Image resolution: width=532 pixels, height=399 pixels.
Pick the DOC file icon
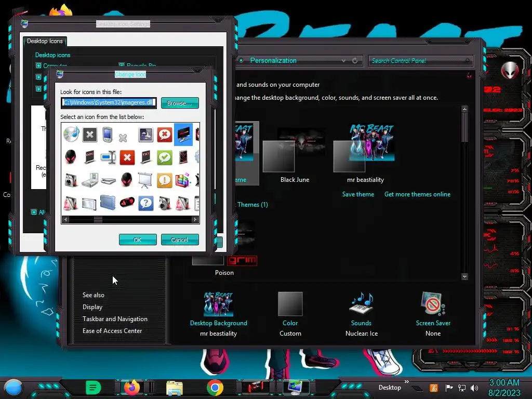coord(89,157)
